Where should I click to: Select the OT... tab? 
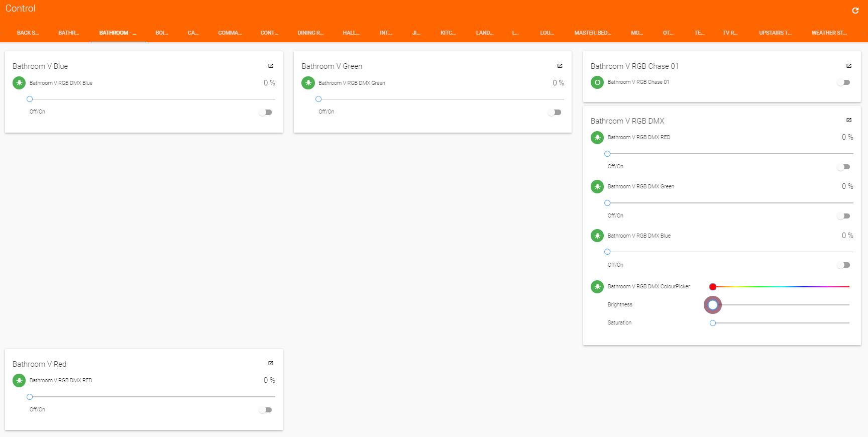668,33
